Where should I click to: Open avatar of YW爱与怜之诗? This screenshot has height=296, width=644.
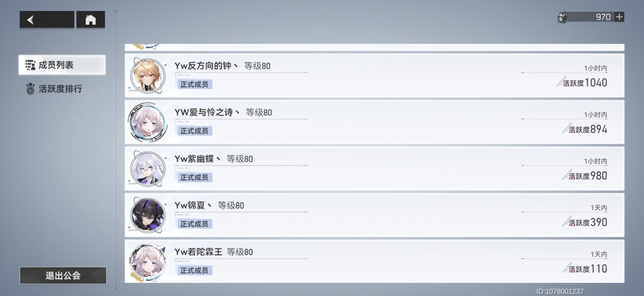(148, 122)
